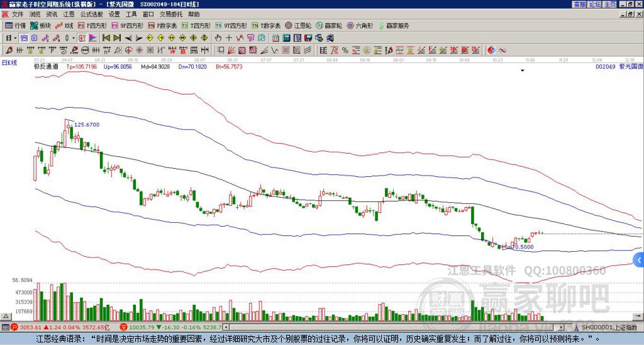Open the 赢家轮 wheel tool
644x345 pixels.
(329, 25)
